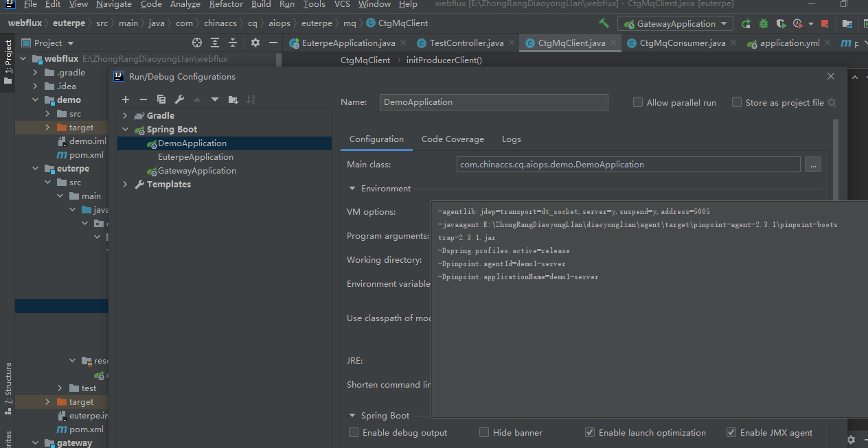
Task: Check Store as project file
Action: pos(737,103)
